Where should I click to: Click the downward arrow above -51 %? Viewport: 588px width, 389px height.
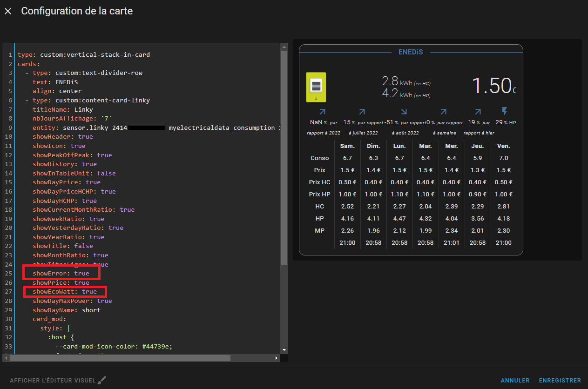[404, 112]
